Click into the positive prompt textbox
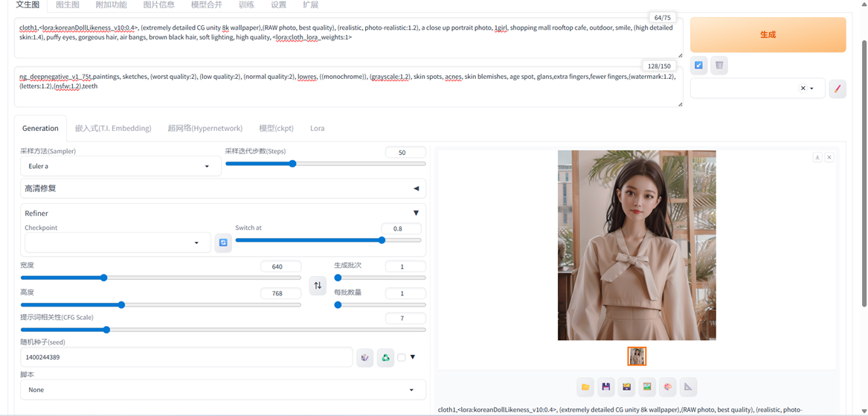Screen dimensions: 868x416 click(349, 38)
